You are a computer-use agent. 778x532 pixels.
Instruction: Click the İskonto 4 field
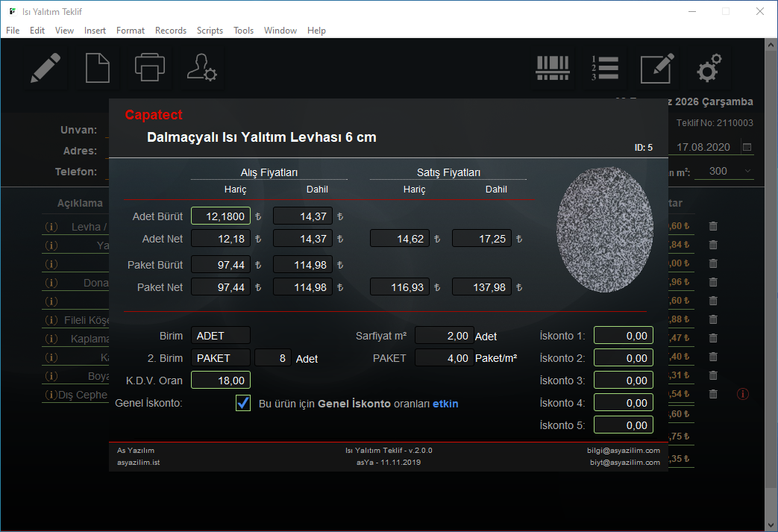[624, 402]
